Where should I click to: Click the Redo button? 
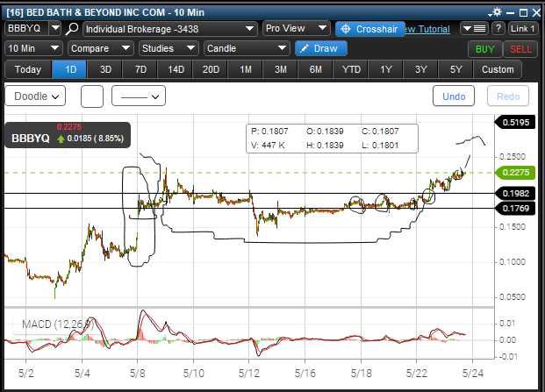click(x=508, y=96)
